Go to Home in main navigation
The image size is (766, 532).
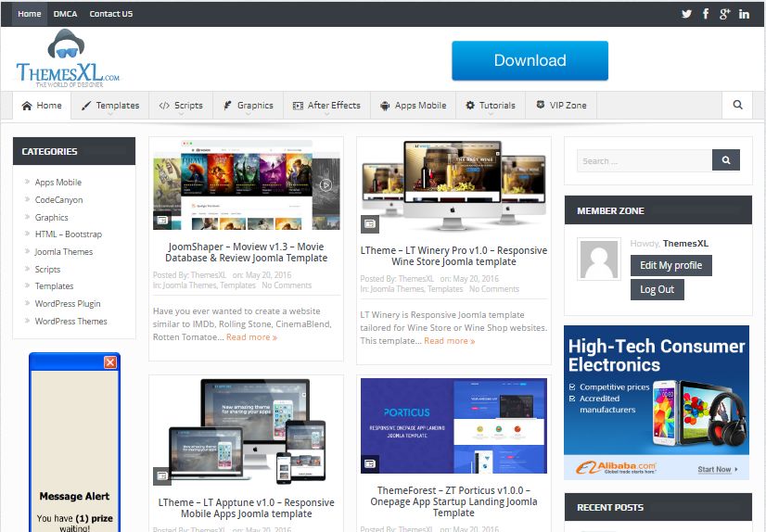(x=42, y=105)
